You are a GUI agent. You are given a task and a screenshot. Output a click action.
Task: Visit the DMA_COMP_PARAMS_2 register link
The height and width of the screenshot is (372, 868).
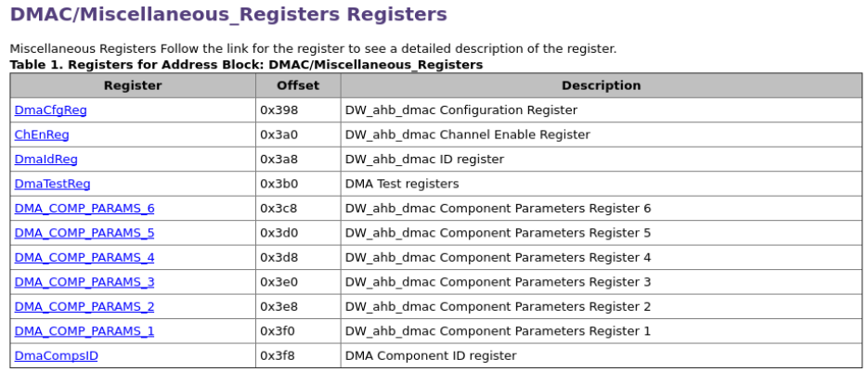click(84, 307)
